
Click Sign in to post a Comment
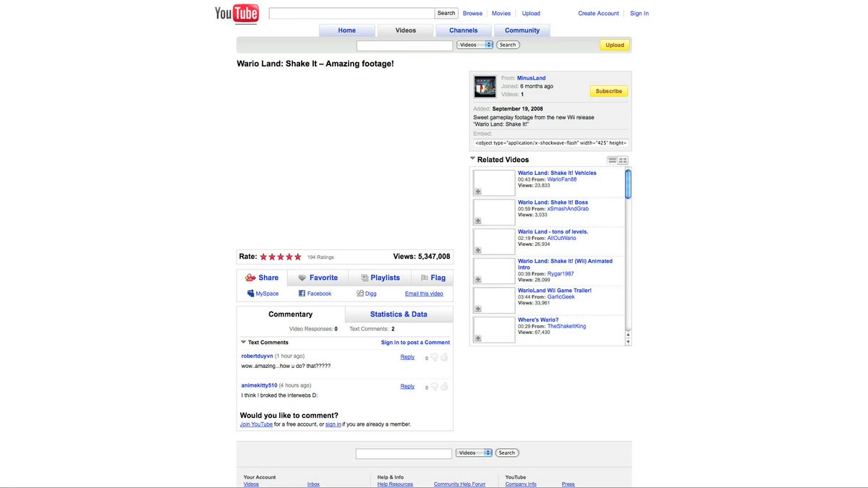(415, 343)
